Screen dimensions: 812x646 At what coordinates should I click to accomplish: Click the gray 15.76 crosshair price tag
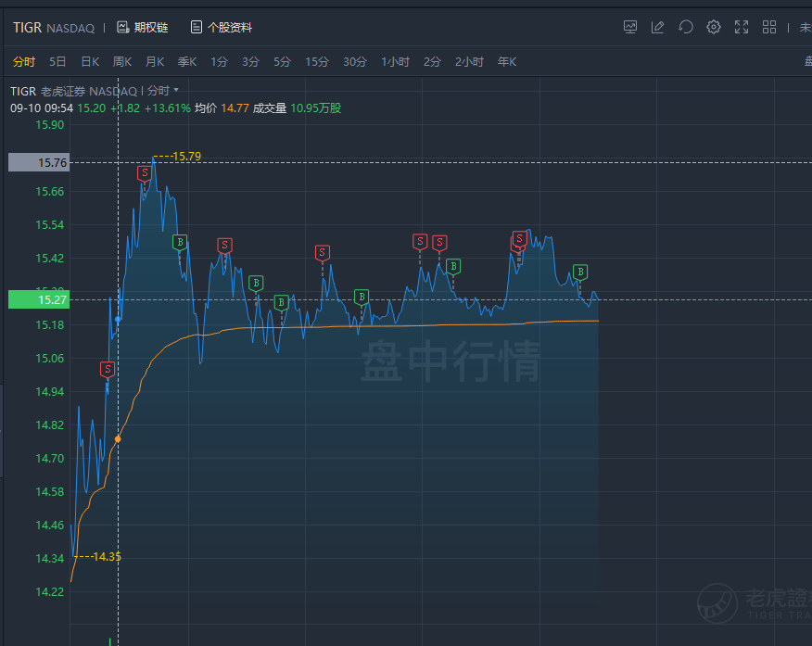coord(39,162)
